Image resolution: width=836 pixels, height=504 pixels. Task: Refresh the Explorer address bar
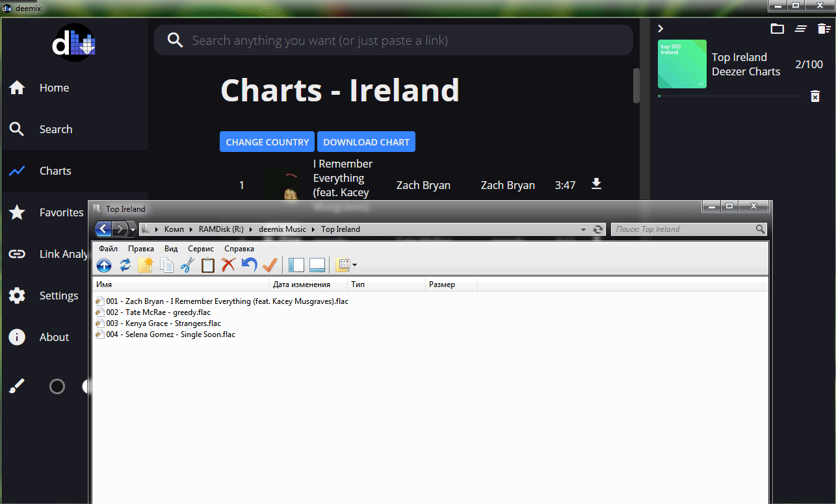pos(599,229)
